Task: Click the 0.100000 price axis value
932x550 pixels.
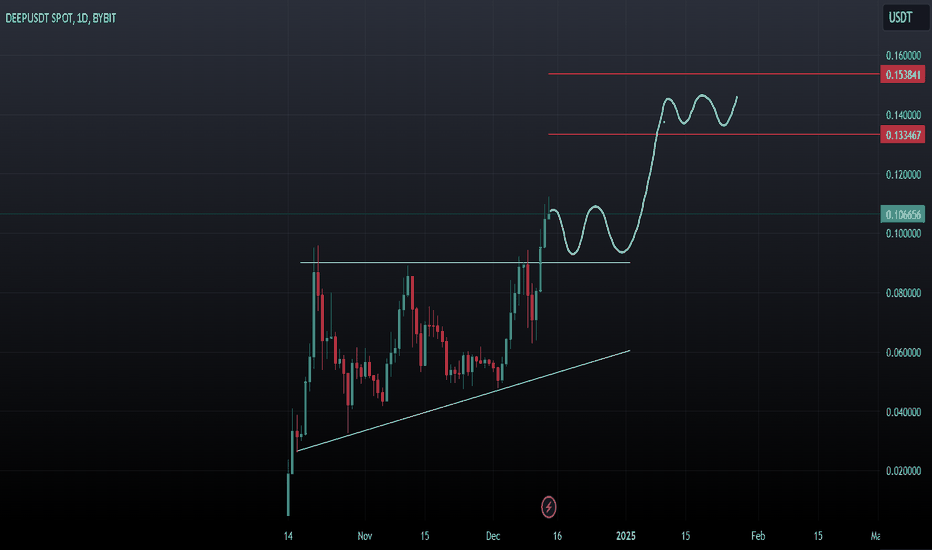Action: (x=903, y=234)
